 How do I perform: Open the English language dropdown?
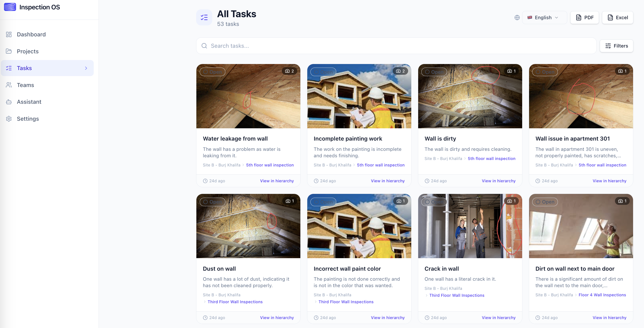click(544, 17)
